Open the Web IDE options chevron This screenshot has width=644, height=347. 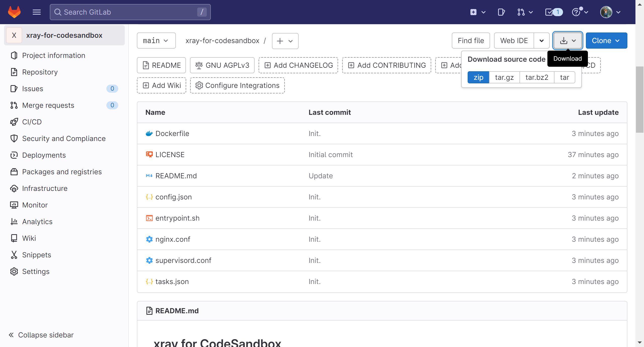pos(541,41)
